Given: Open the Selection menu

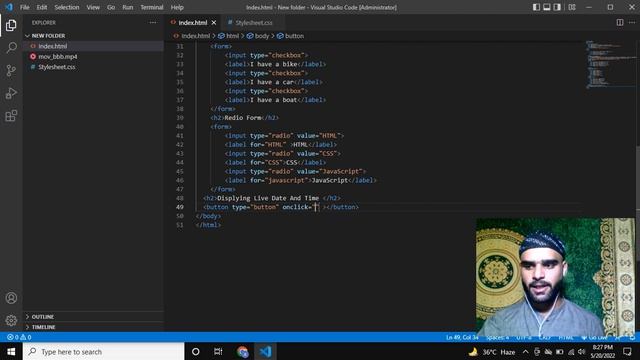Looking at the screenshot, I should [67, 7].
